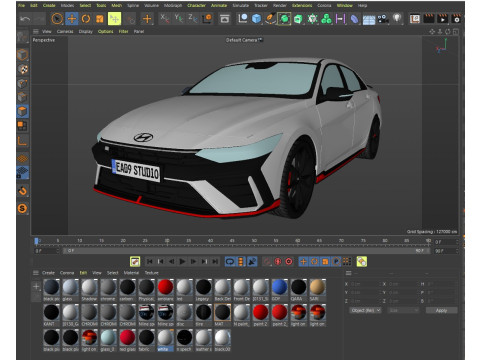This screenshot has height=360, width=480.
Task: Open the File menu
Action: [x=21, y=5]
